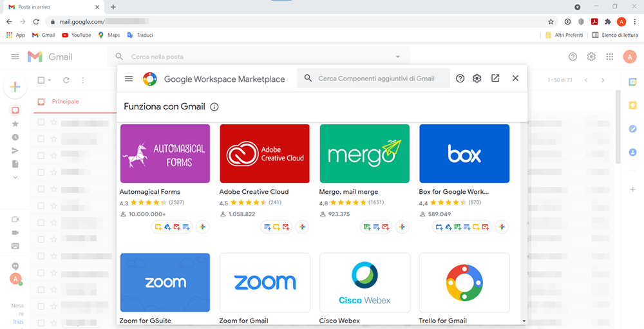
Task: Expand the Gmail search options dropdown
Action: click(398, 57)
